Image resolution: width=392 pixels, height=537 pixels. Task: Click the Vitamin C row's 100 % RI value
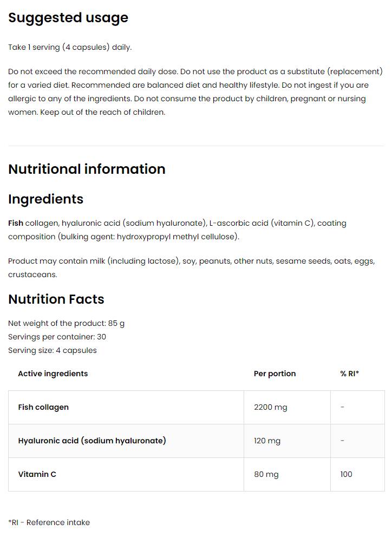tap(346, 474)
